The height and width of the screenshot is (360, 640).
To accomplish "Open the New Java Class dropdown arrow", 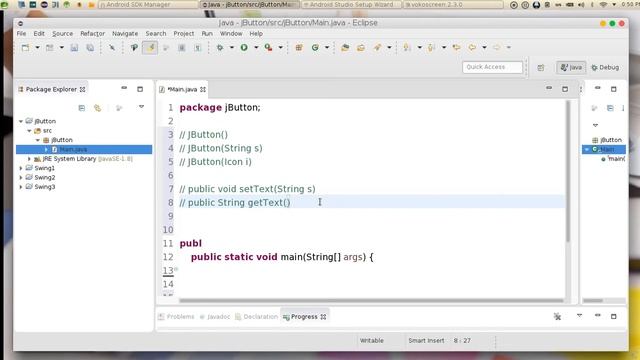I will pos(327,48).
